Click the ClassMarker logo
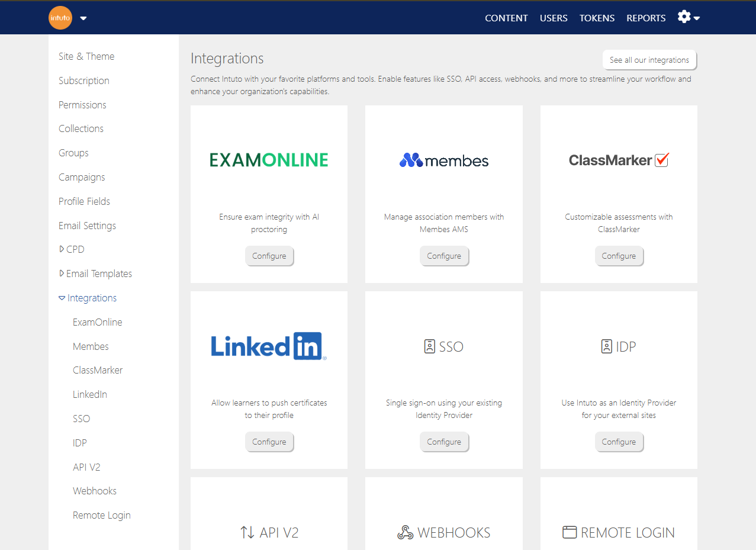756x550 pixels. point(619,160)
